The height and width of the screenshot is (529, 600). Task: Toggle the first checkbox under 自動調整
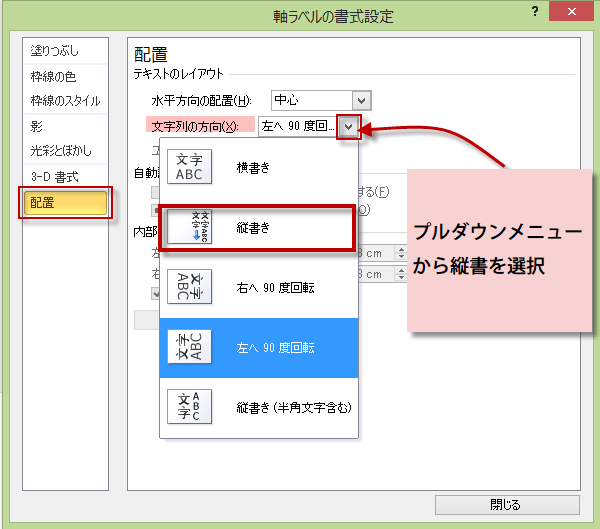point(155,191)
